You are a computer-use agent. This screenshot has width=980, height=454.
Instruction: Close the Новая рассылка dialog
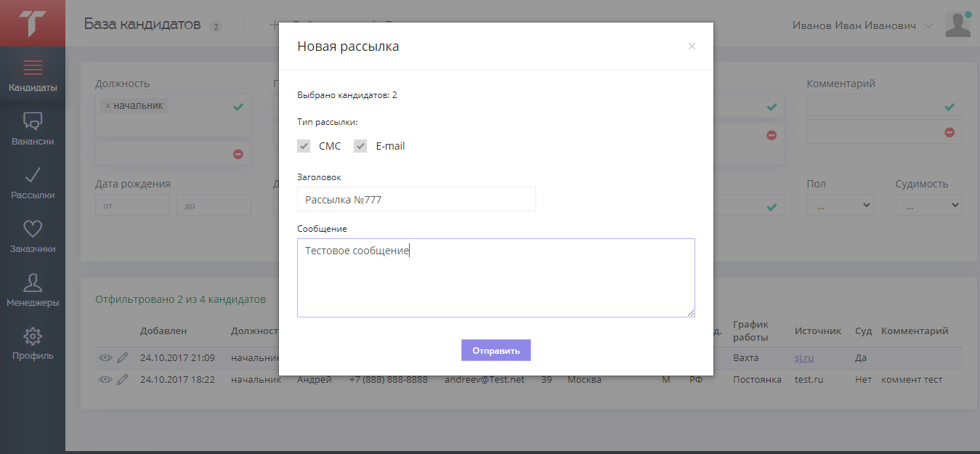click(x=692, y=46)
